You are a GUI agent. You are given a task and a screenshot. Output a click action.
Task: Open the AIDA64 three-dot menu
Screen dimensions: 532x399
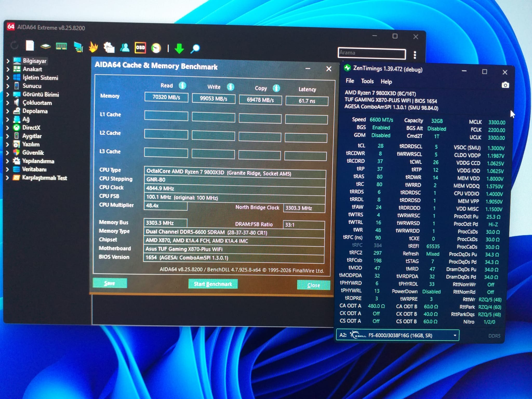pos(415,55)
